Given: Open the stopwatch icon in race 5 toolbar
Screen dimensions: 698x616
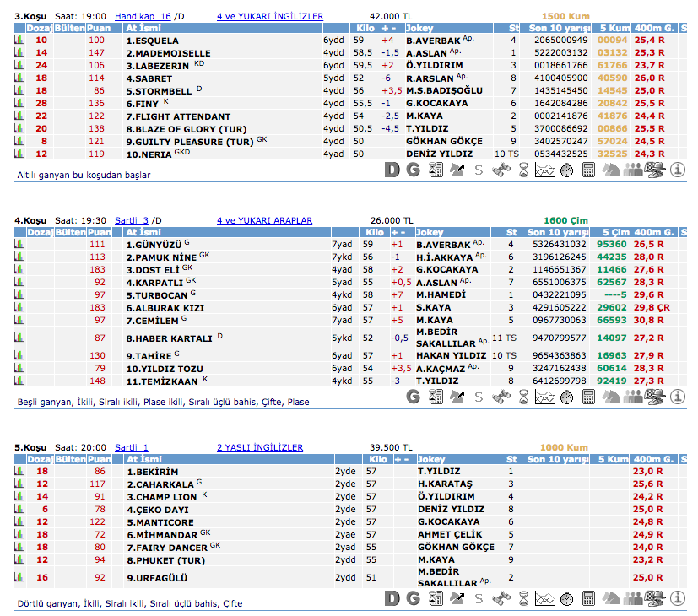Looking at the screenshot, I should tap(566, 598).
